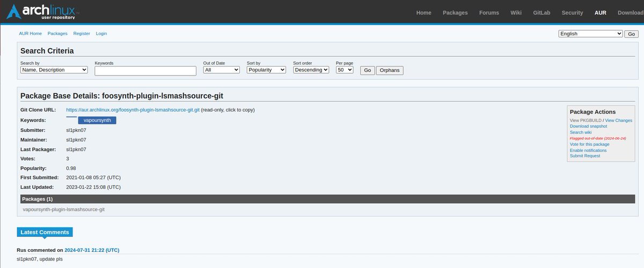Click the comment text 'sl1pkn07, update pls'
The image size is (644, 268).
(40, 259)
